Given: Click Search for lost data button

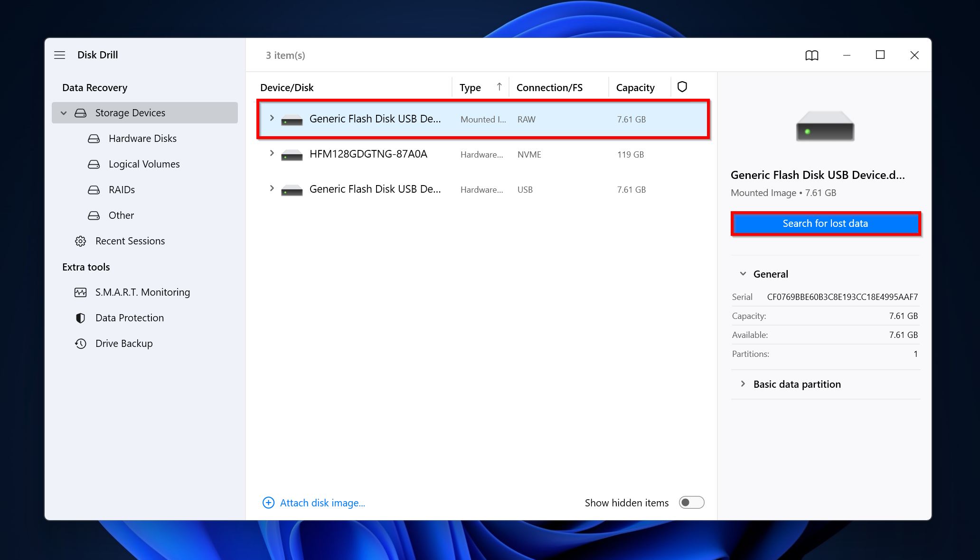Looking at the screenshot, I should coord(825,224).
